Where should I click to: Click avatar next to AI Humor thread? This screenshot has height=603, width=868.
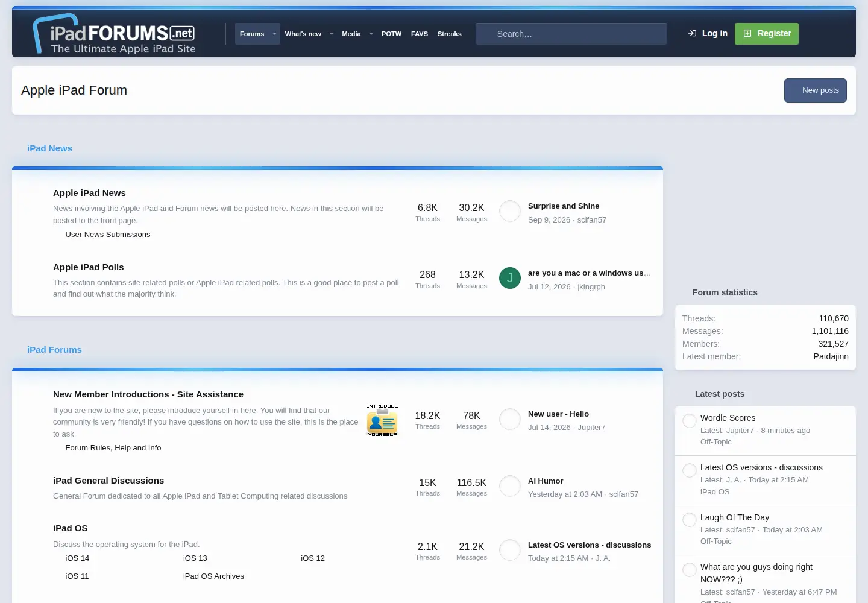(510, 486)
